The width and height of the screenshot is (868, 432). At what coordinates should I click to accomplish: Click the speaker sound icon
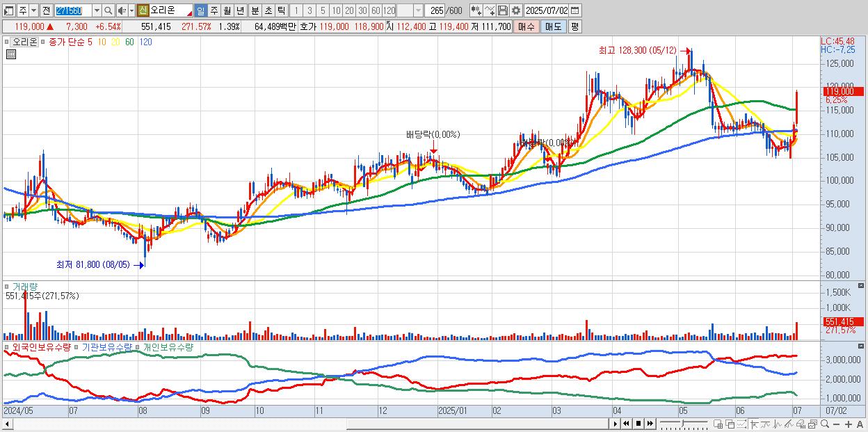click(121, 10)
